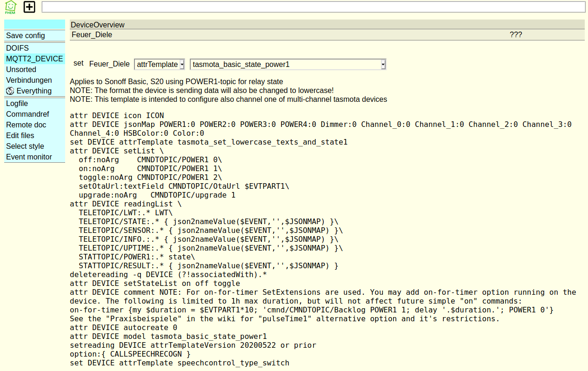Open the Remote doc link
The height and width of the screenshot is (371, 588).
point(26,125)
